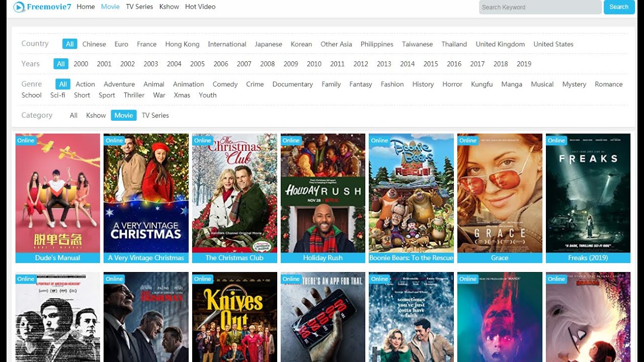Filter by year 2019
The width and height of the screenshot is (644, 362).
524,64
